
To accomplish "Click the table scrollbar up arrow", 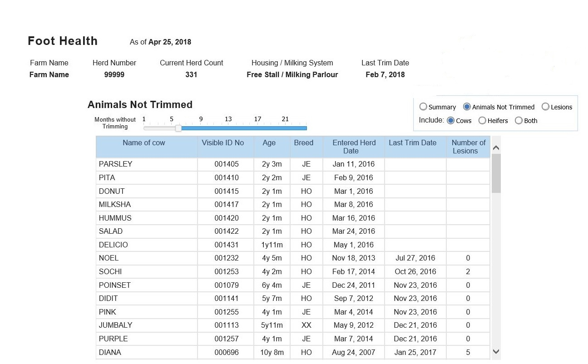I will click(496, 148).
